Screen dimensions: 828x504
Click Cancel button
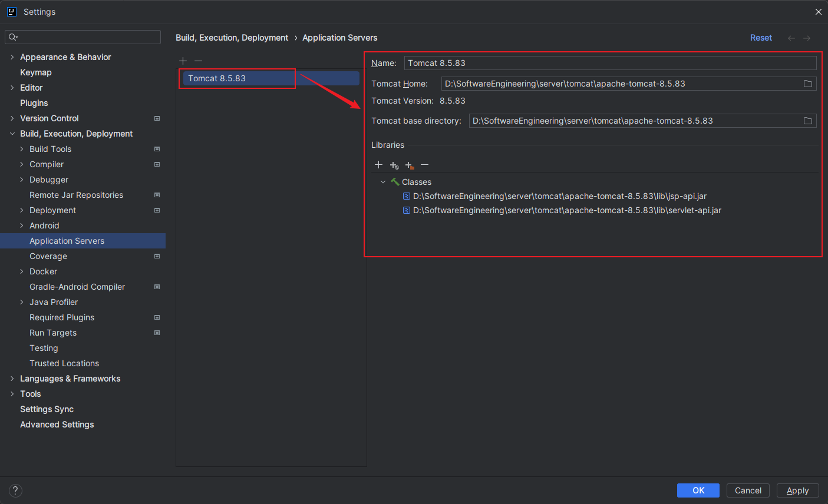748,490
